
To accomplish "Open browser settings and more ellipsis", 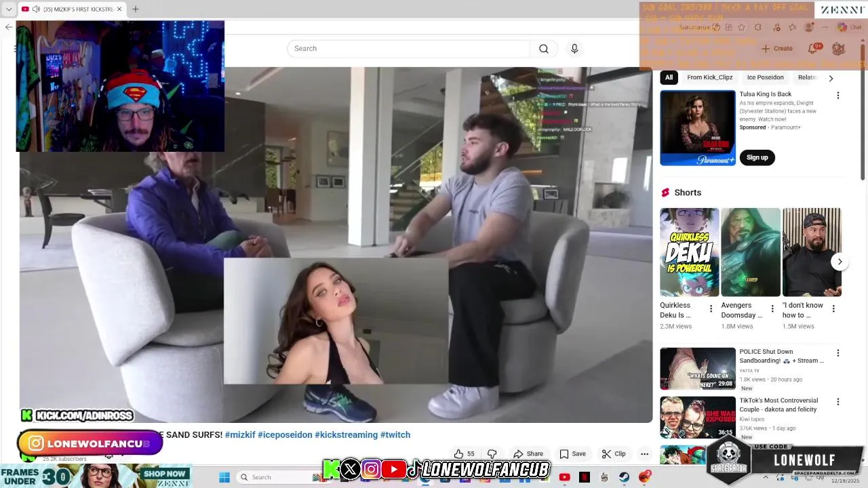I will click(x=825, y=27).
